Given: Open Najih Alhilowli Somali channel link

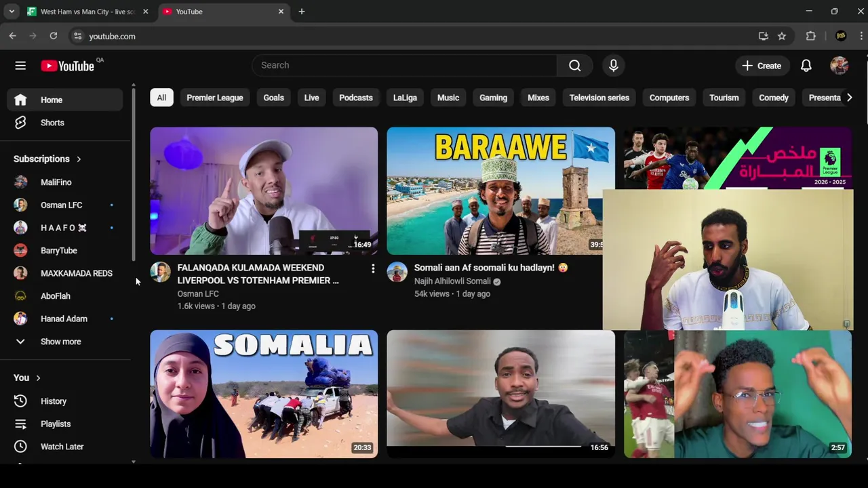Looking at the screenshot, I should tap(452, 281).
